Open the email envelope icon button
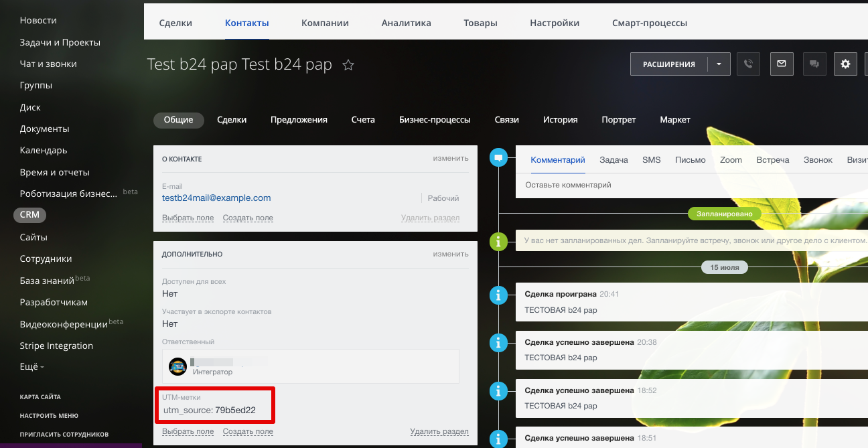This screenshot has width=868, height=448. pos(781,64)
